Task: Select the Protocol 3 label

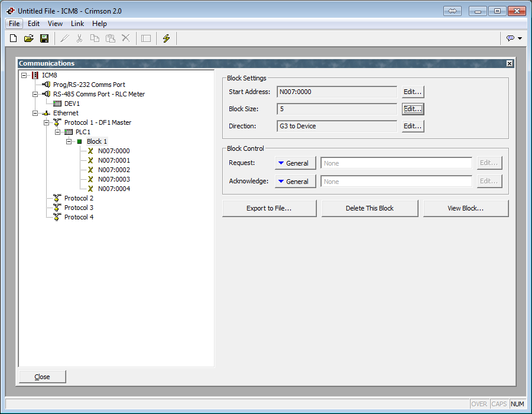Action: coord(79,208)
